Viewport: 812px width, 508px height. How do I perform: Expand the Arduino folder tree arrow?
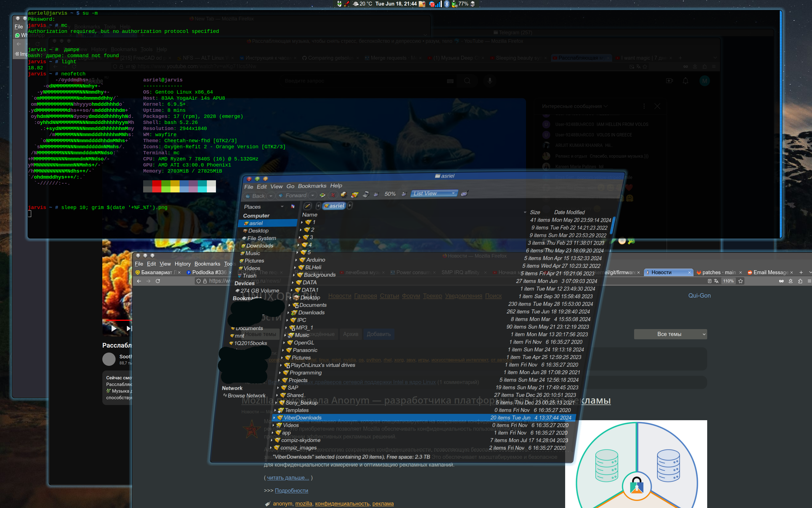[x=296, y=260]
